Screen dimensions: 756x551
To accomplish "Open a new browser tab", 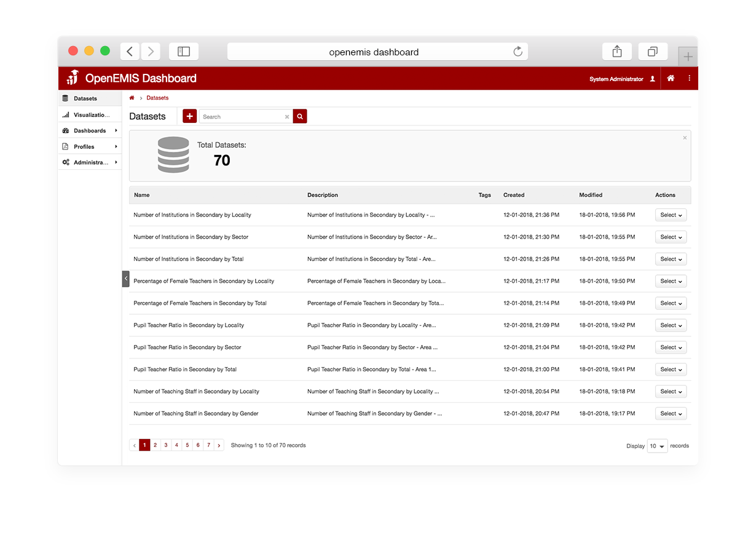I will pos(688,57).
